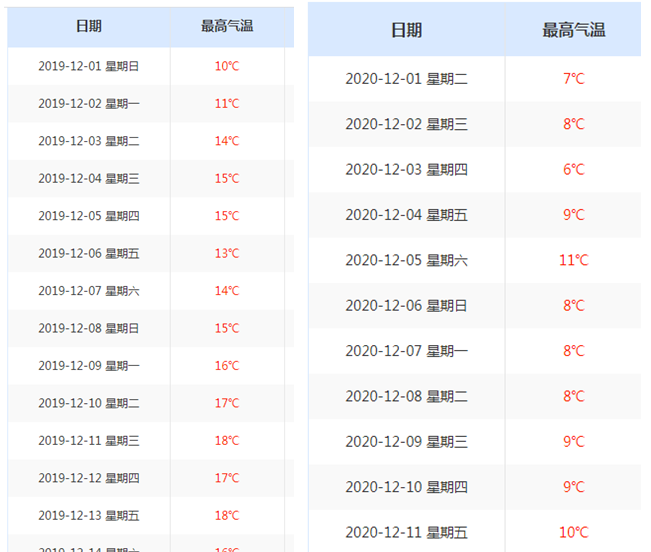The height and width of the screenshot is (552, 651).
Task: Click the 8℃ value for 2020-12-08
Action: point(573,396)
